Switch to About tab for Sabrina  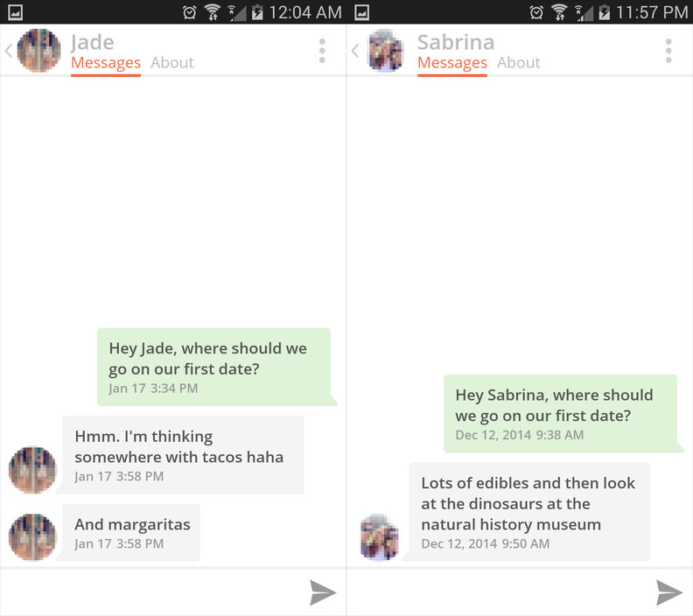tap(518, 63)
